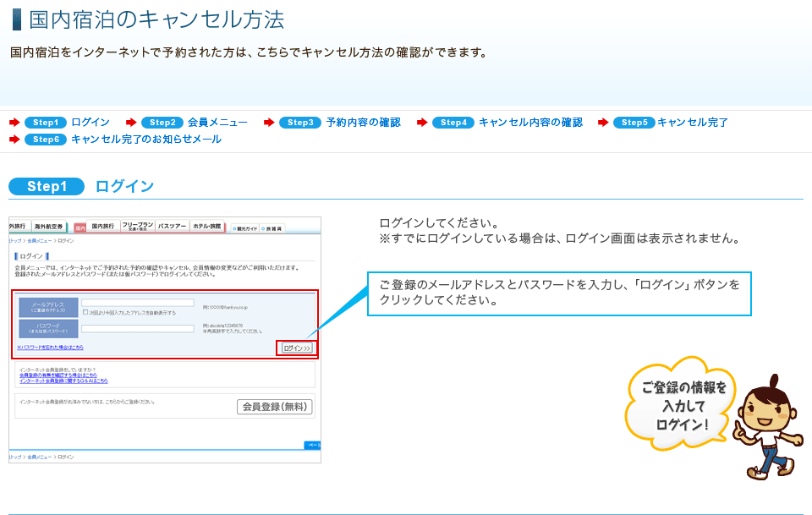Switch to the 国内旅行 tab
The image size is (812, 515).
click(x=102, y=225)
